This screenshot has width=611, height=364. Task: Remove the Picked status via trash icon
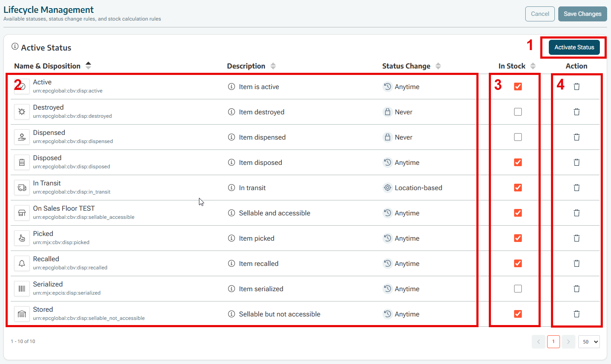click(x=577, y=238)
